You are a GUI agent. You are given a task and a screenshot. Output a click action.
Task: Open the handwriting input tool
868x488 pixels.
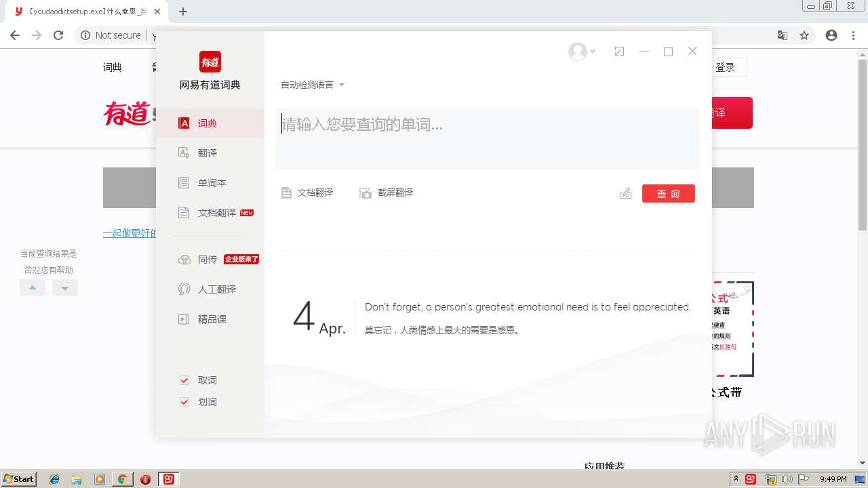click(x=626, y=194)
